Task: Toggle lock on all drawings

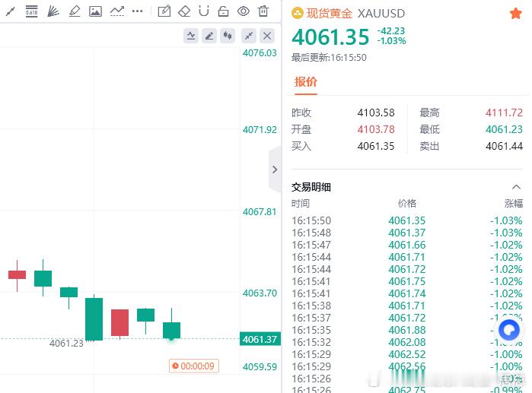Action: pyautogui.click(x=223, y=11)
